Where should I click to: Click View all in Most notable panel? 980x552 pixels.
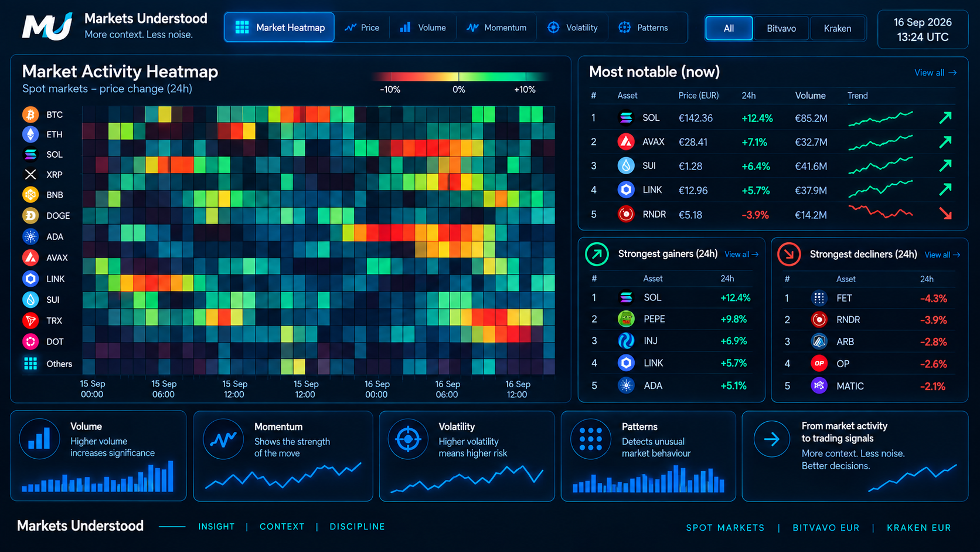pyautogui.click(x=935, y=73)
